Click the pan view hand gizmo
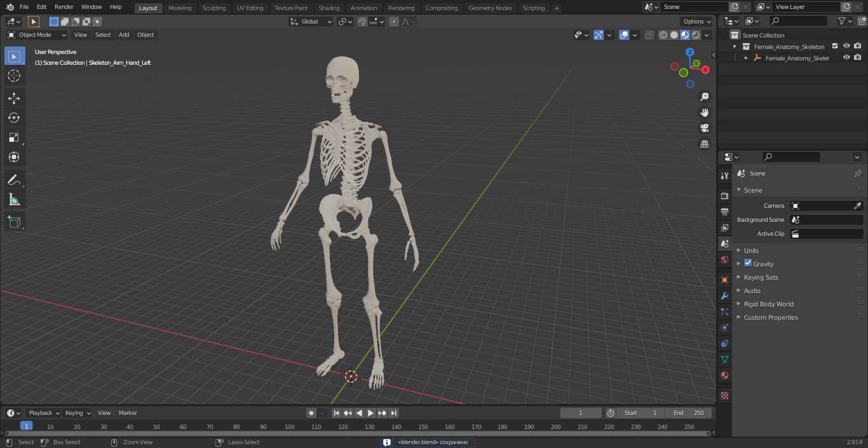 coord(705,112)
